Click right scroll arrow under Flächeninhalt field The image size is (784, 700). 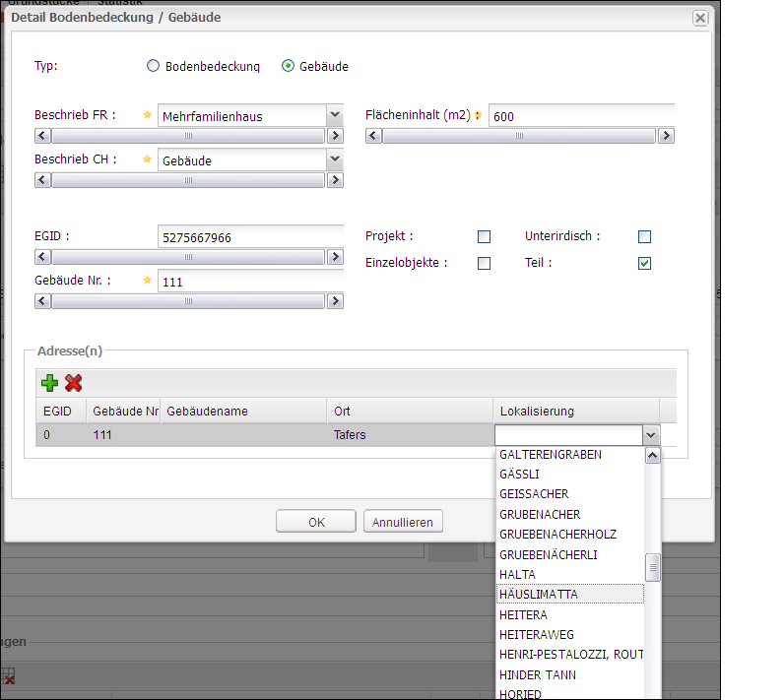[667, 136]
